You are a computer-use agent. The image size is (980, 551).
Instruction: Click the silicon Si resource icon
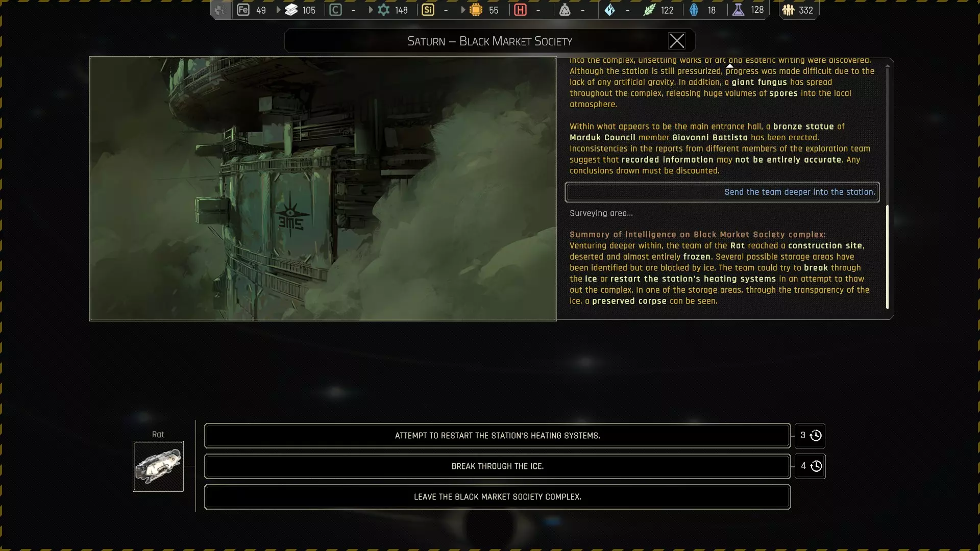coord(428,10)
